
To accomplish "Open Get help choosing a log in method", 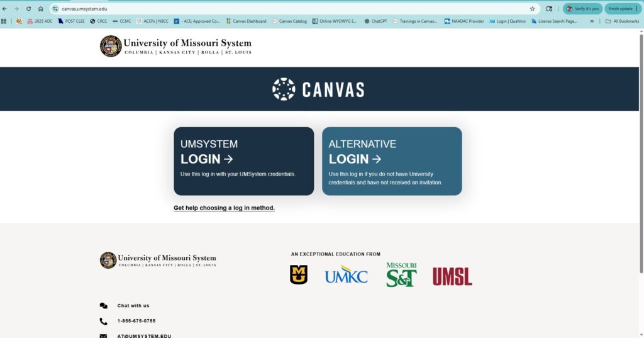I will coord(224,208).
